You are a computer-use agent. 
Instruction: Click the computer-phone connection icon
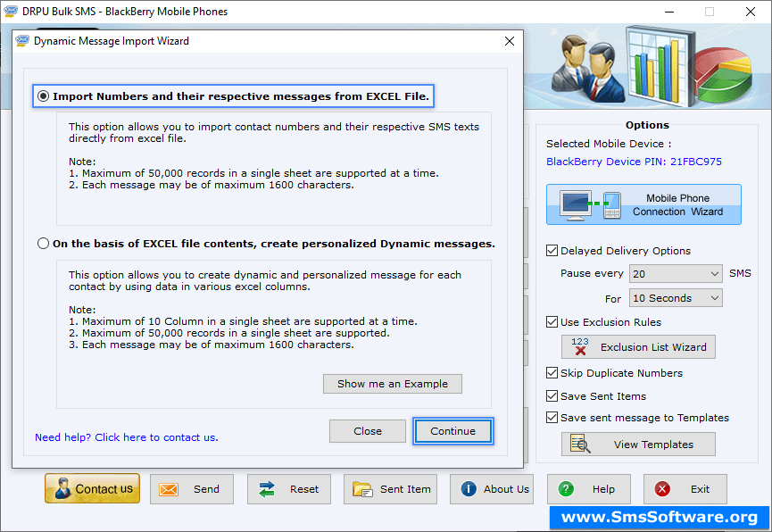pyautogui.click(x=590, y=205)
